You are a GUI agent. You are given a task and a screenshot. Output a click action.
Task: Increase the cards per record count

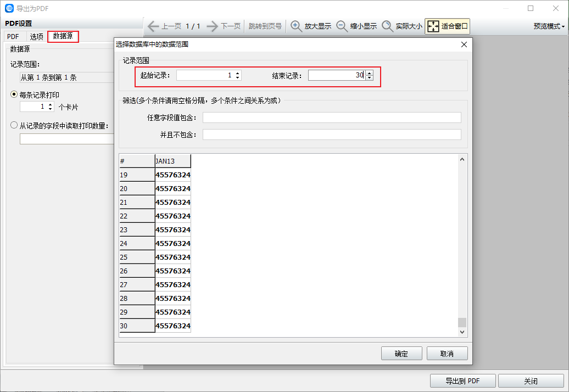click(51, 104)
